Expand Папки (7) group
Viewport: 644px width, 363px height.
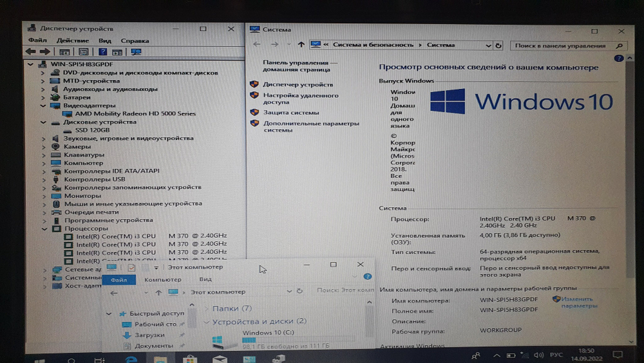(x=207, y=308)
